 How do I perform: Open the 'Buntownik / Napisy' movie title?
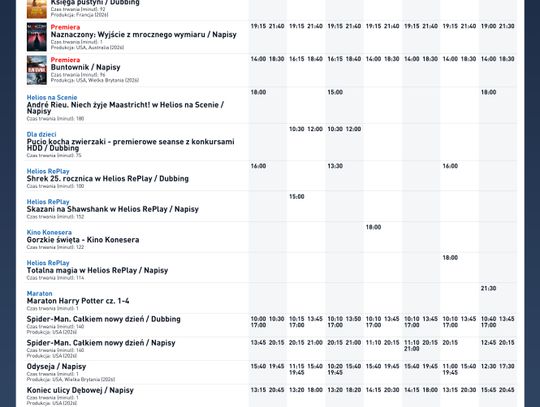coord(85,67)
